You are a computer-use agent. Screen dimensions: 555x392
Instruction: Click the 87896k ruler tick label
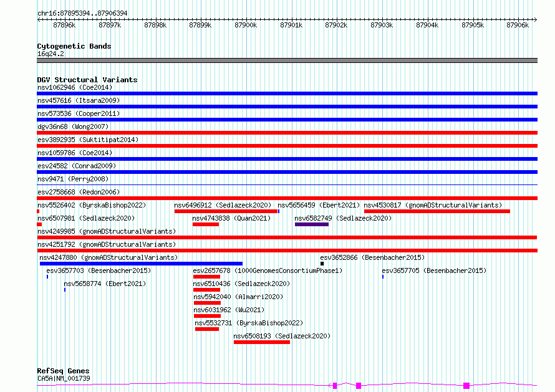click(x=64, y=25)
